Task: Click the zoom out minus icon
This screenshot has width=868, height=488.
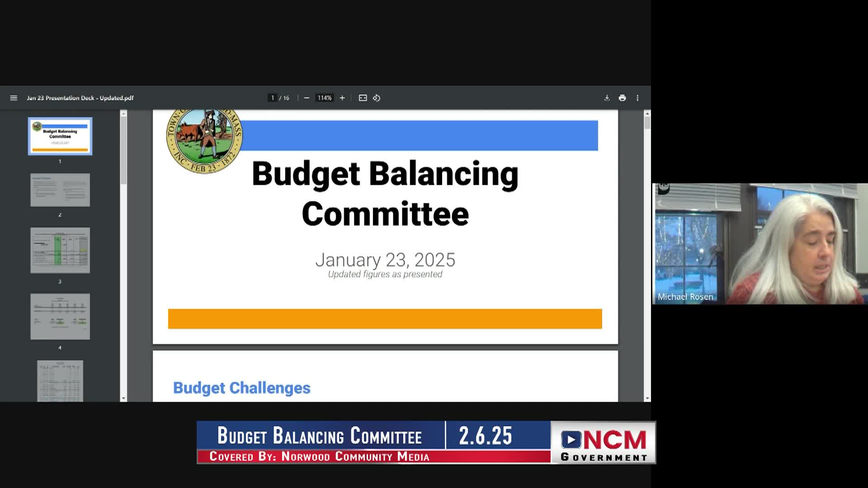Action: click(x=307, y=98)
